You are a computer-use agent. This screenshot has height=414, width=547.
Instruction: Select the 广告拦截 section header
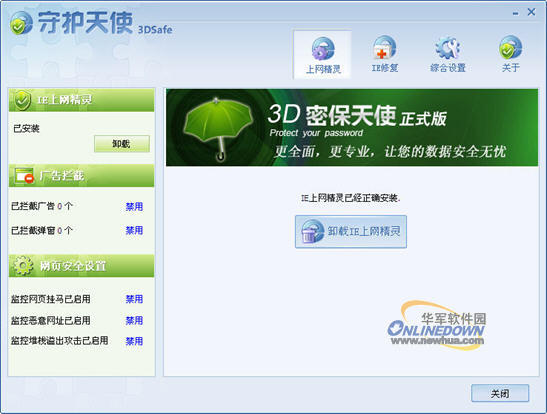pos(81,176)
